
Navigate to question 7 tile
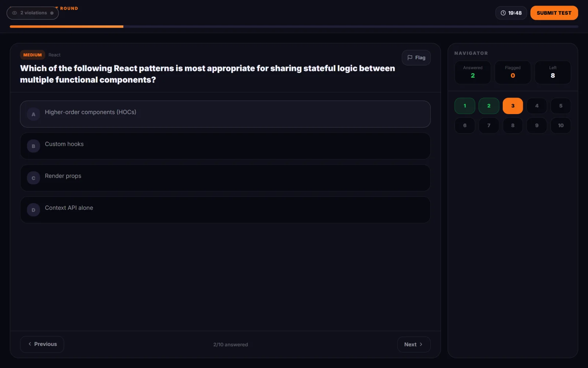(489, 125)
